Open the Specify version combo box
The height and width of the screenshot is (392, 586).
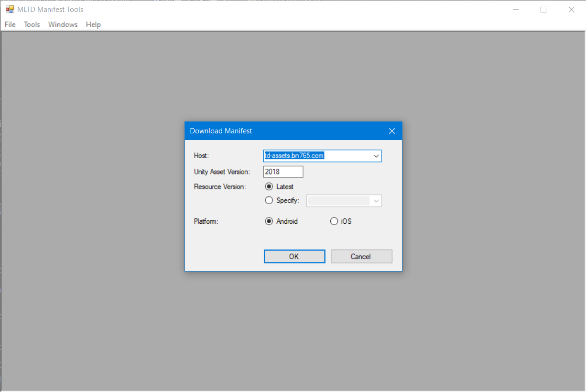point(344,201)
